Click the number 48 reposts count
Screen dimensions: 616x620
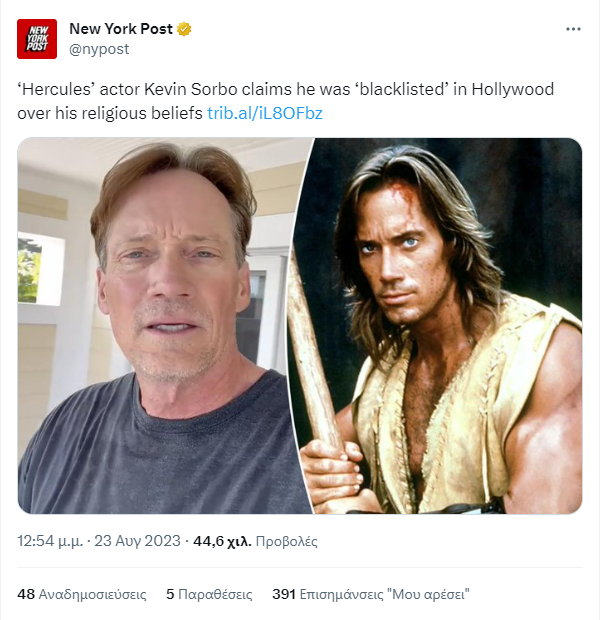[26, 594]
